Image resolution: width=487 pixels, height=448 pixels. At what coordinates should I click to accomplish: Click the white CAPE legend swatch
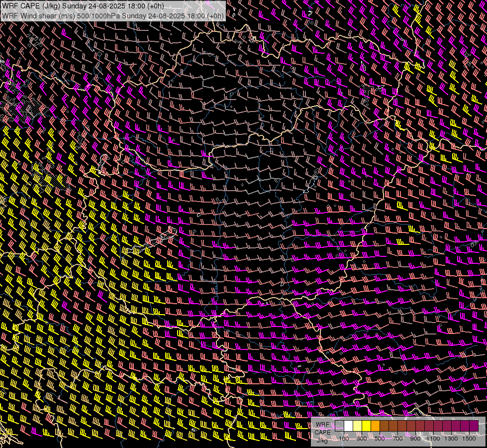point(349,426)
